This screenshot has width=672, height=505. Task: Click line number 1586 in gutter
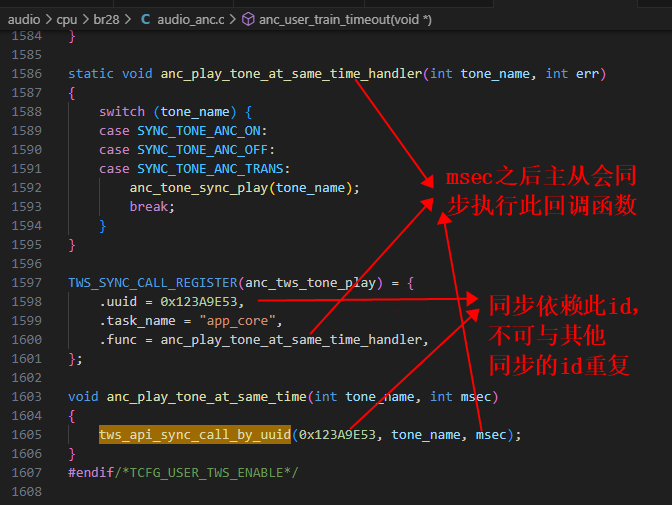point(27,74)
